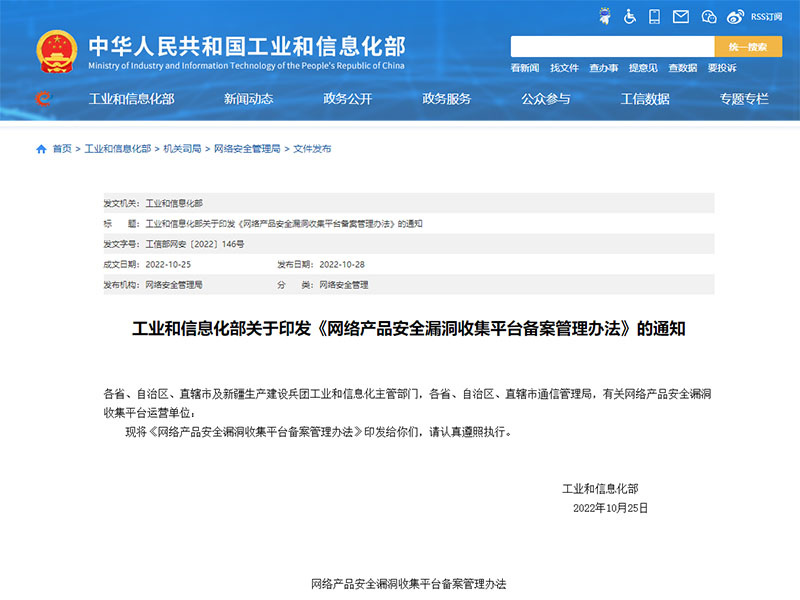Open the email subscription envelope icon
Viewport: 800px width, 600px height.
pyautogui.click(x=680, y=14)
